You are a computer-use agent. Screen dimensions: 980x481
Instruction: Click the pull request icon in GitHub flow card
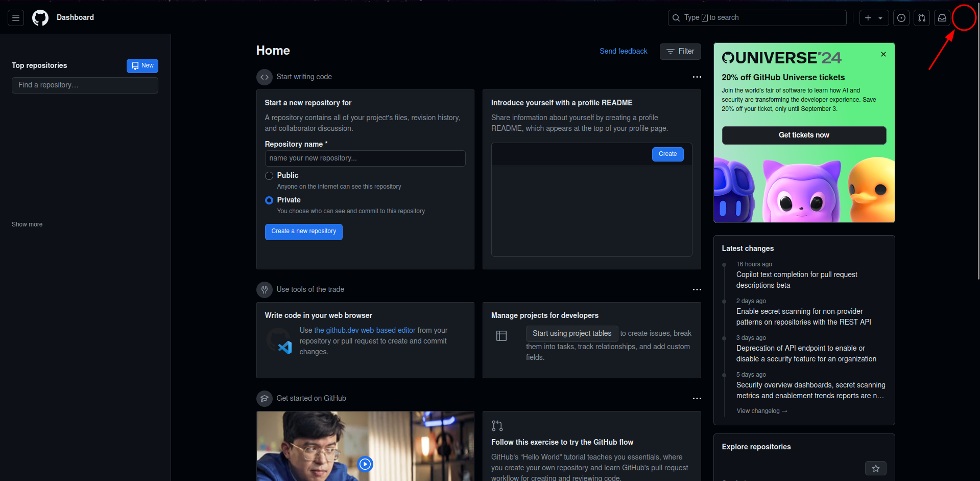(x=497, y=426)
